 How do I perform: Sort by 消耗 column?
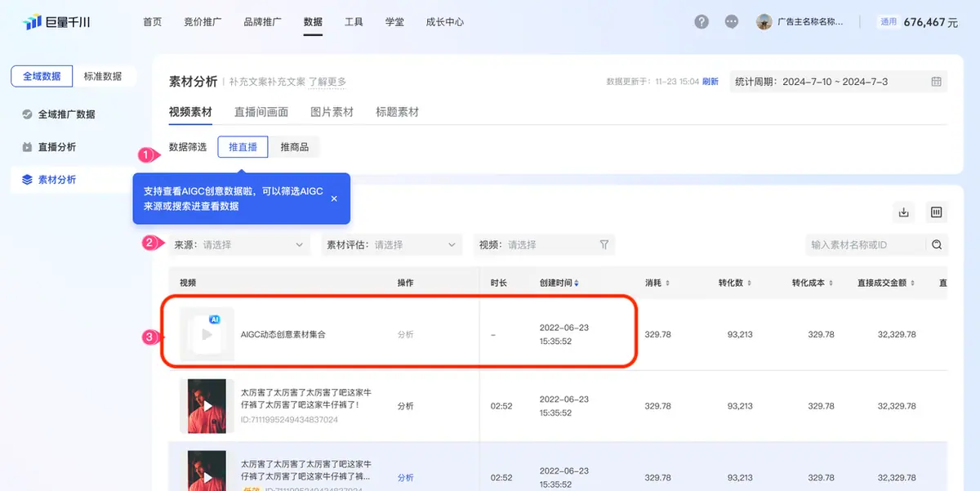[x=668, y=283]
